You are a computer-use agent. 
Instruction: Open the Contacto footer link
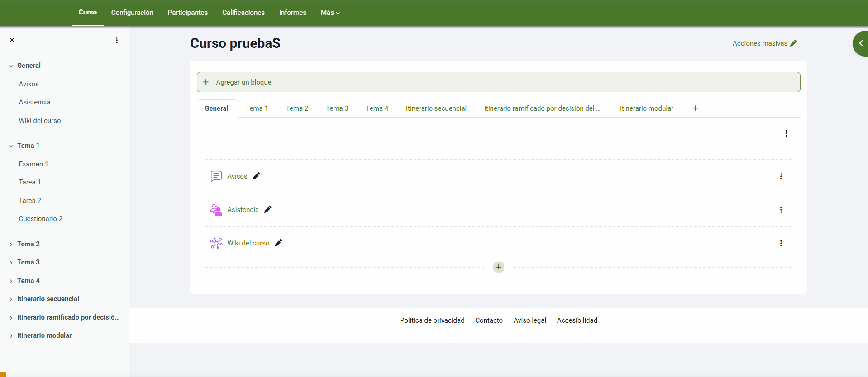[489, 320]
